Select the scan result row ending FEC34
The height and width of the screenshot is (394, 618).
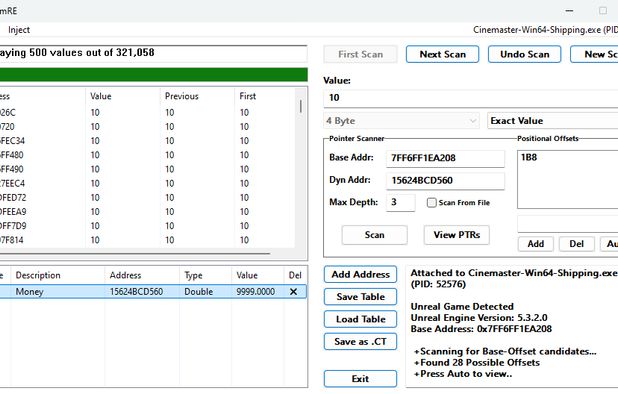(x=147, y=141)
